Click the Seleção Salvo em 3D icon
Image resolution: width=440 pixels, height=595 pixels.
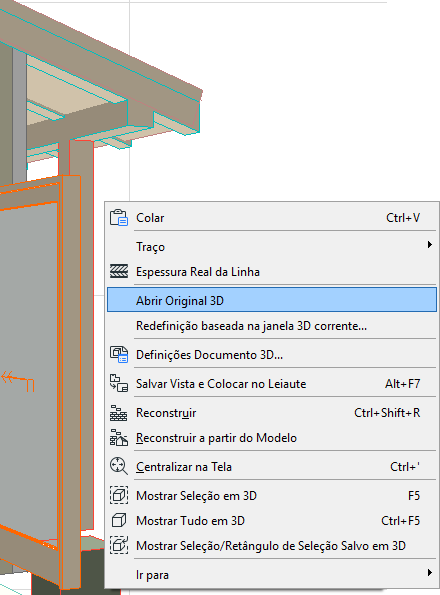119,545
